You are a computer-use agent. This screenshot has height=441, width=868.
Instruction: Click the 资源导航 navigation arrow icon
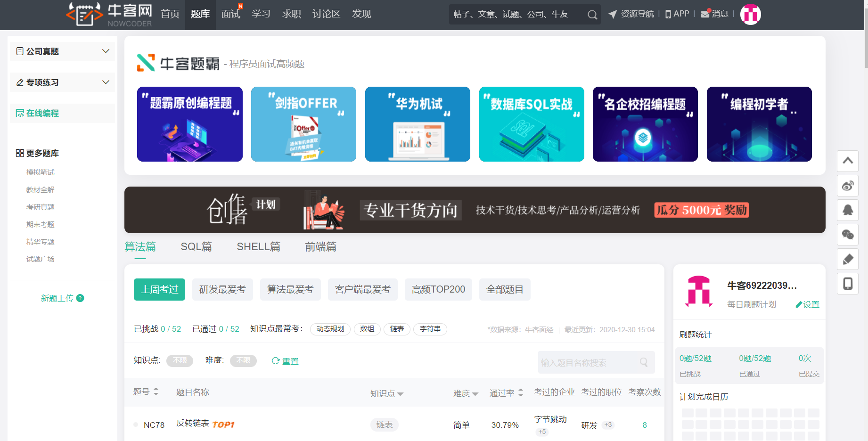coord(613,14)
